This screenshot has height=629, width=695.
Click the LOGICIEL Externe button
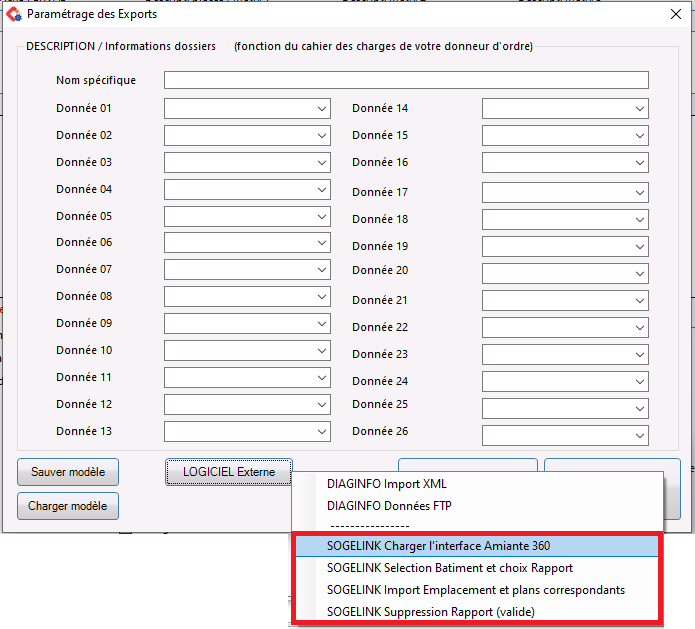click(229, 472)
